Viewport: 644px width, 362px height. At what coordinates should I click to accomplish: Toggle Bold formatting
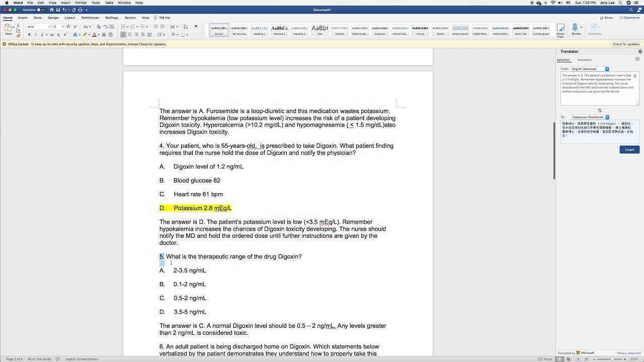point(29,35)
